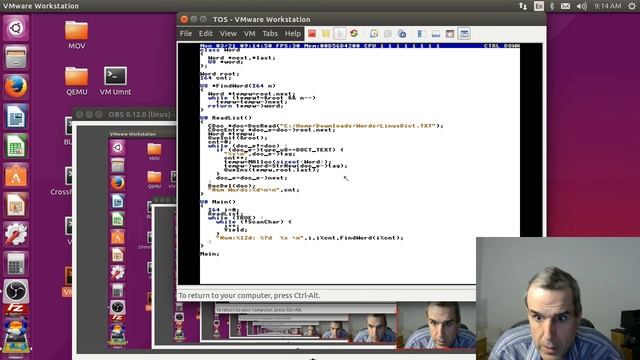
Task: Click the highlighted console view toolbar icon
Action: tap(464, 33)
